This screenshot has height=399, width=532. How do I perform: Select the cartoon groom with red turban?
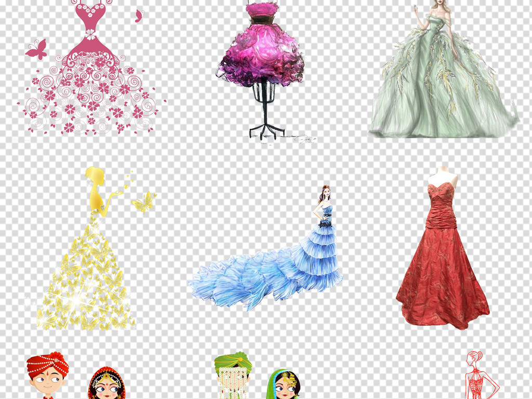[x=47, y=376]
